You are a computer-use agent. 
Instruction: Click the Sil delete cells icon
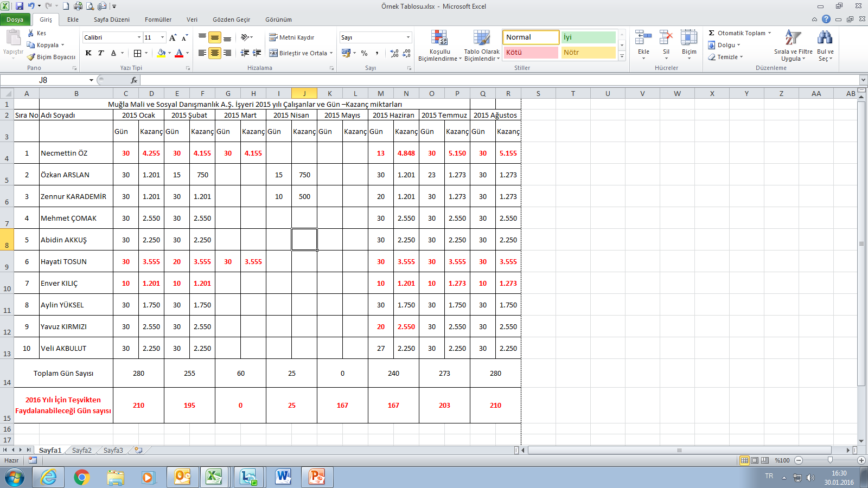[x=666, y=38]
